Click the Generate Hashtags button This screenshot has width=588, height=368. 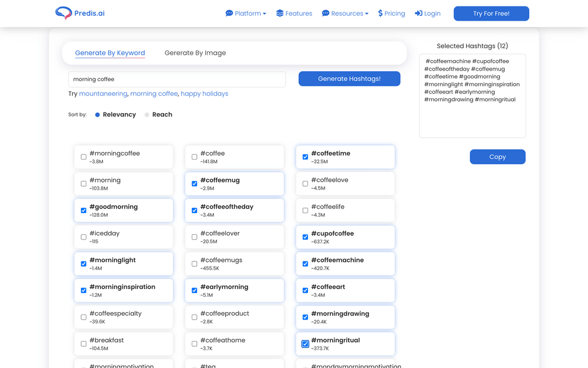coord(349,78)
